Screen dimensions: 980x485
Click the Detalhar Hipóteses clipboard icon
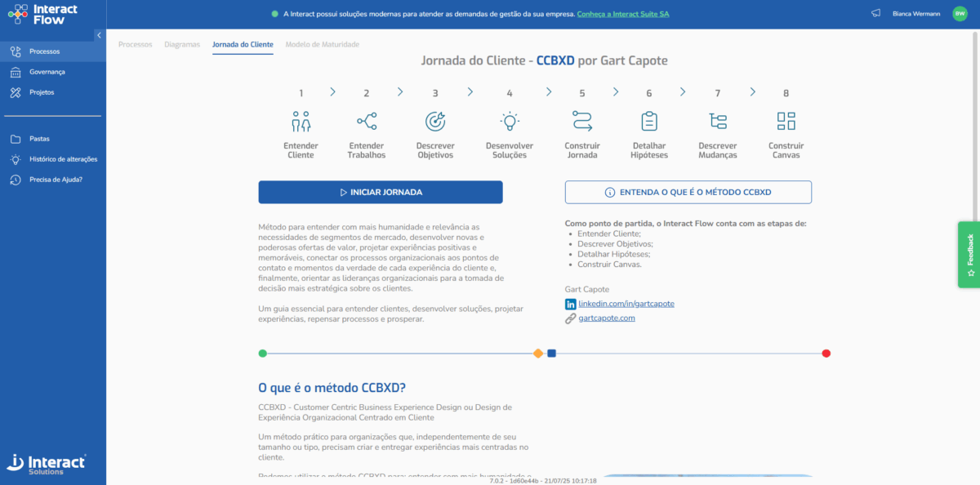pos(649,122)
